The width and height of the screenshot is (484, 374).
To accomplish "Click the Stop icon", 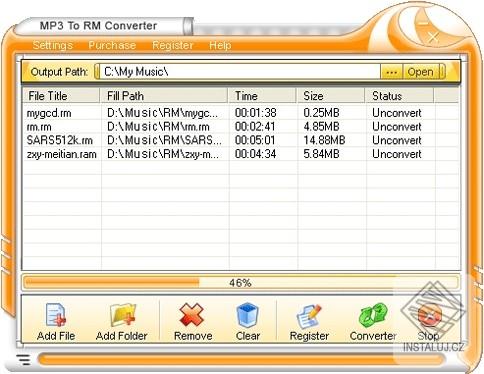I will [x=430, y=315].
